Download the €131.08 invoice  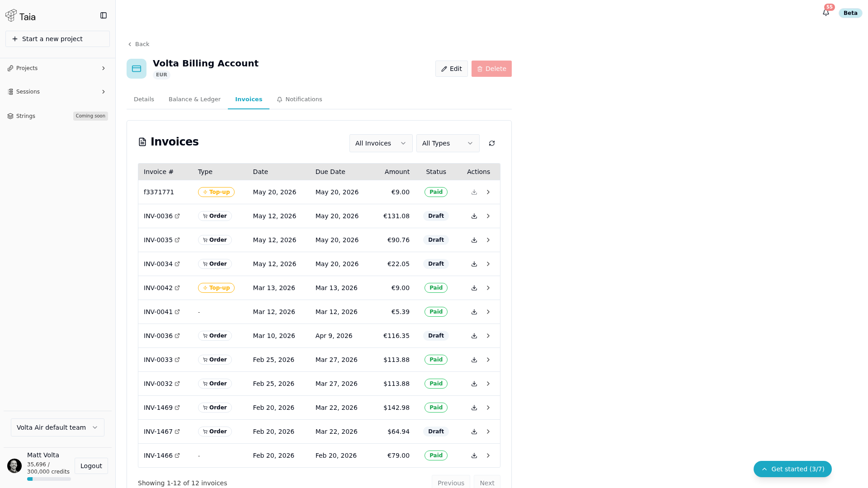474,216
